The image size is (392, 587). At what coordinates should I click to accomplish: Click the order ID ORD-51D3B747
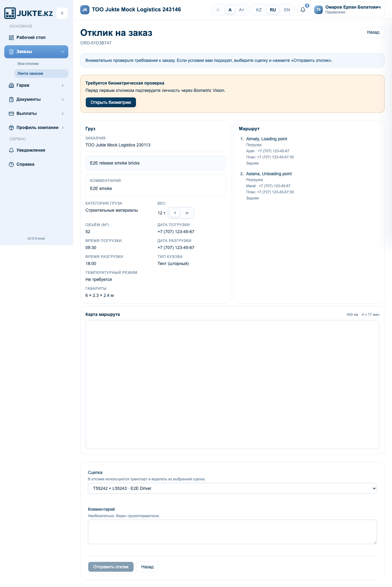pos(96,43)
